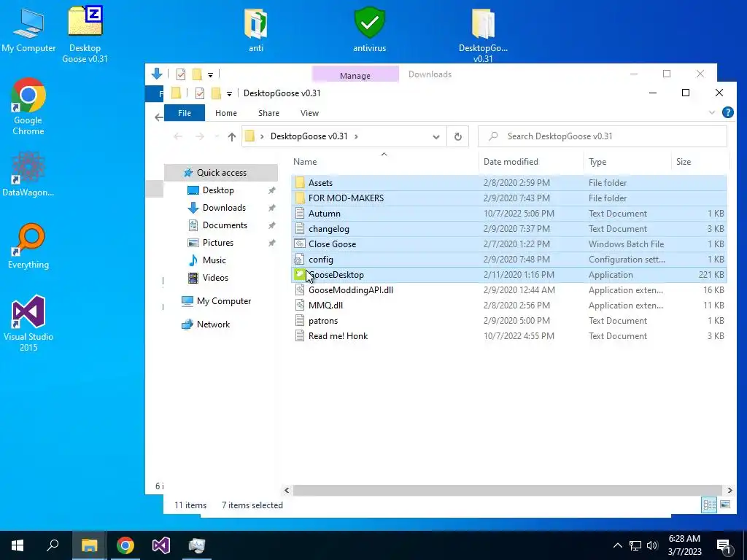The width and height of the screenshot is (747, 560).
Task: Launch Chrome from the taskbar
Action: [125, 545]
